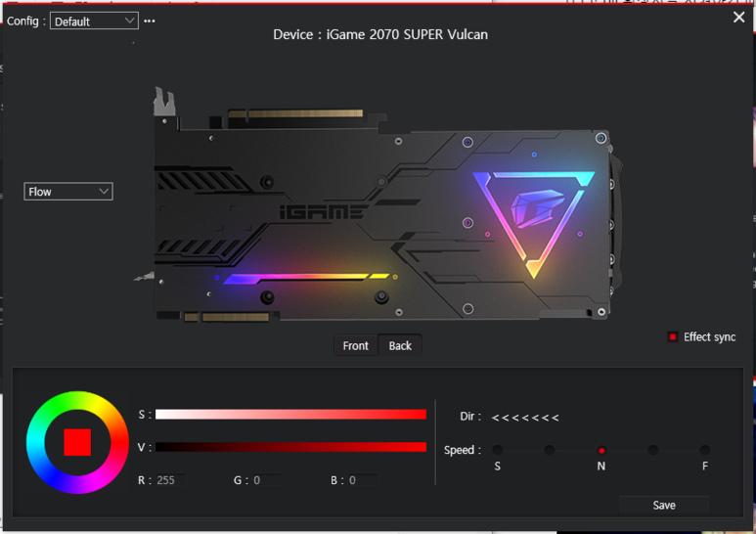The image size is (756, 534).
Task: Select the normal N speed point
Action: (601, 450)
